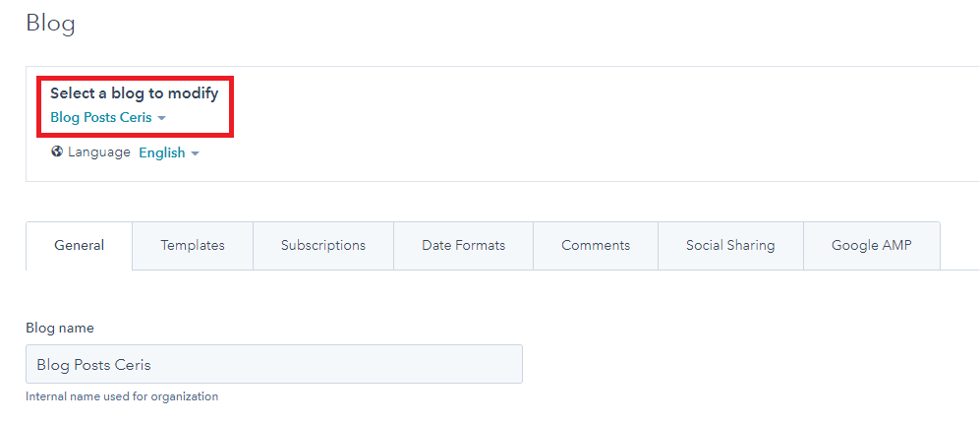Open the Social Sharing tab
The height and width of the screenshot is (423, 980).
[x=730, y=245]
